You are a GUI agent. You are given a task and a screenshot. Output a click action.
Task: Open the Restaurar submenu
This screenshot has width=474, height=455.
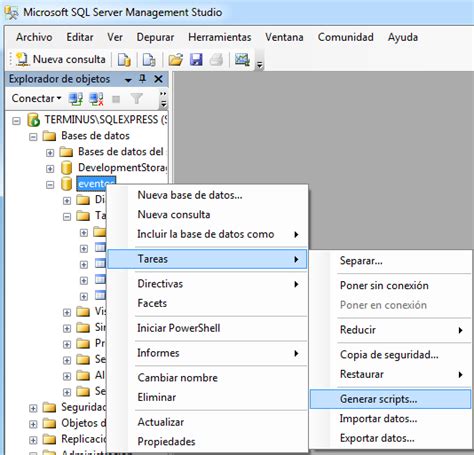tap(390, 374)
